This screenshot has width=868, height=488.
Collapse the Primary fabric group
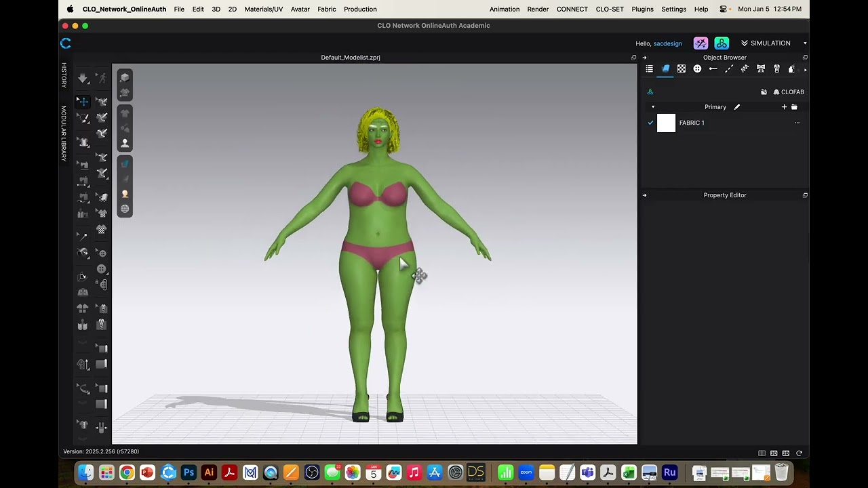(653, 107)
